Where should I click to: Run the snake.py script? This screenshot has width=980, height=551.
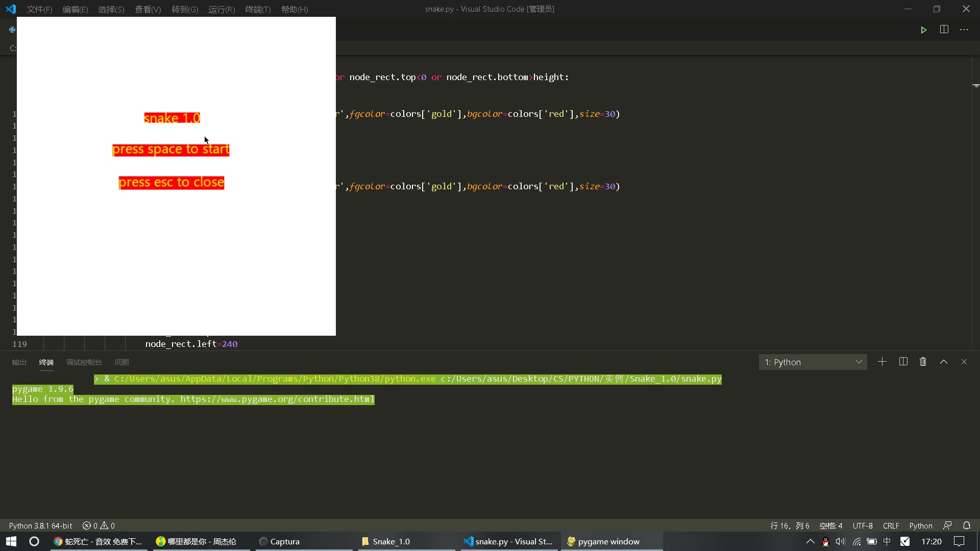924,30
